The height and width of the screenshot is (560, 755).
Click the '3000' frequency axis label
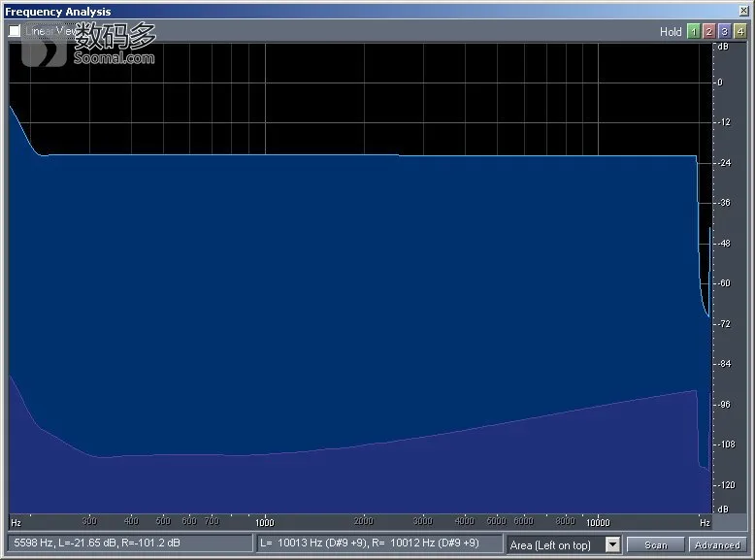pos(423,521)
